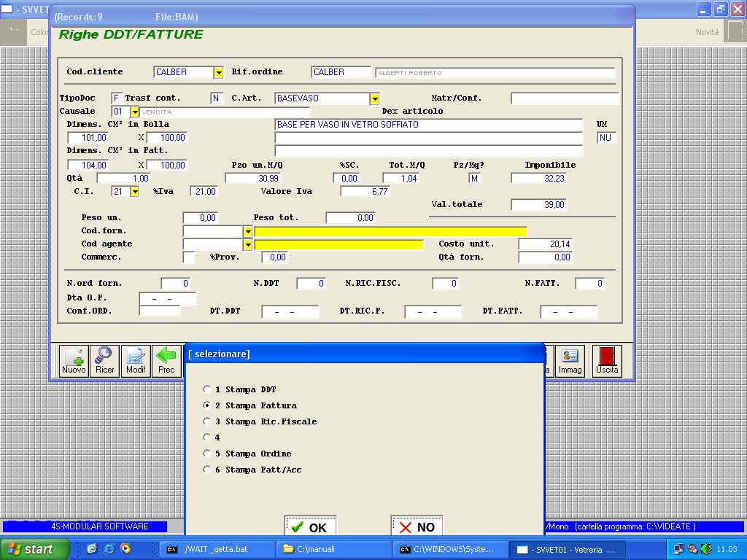747x560 pixels.
Task: Click the Peso un. field
Action: click(201, 217)
